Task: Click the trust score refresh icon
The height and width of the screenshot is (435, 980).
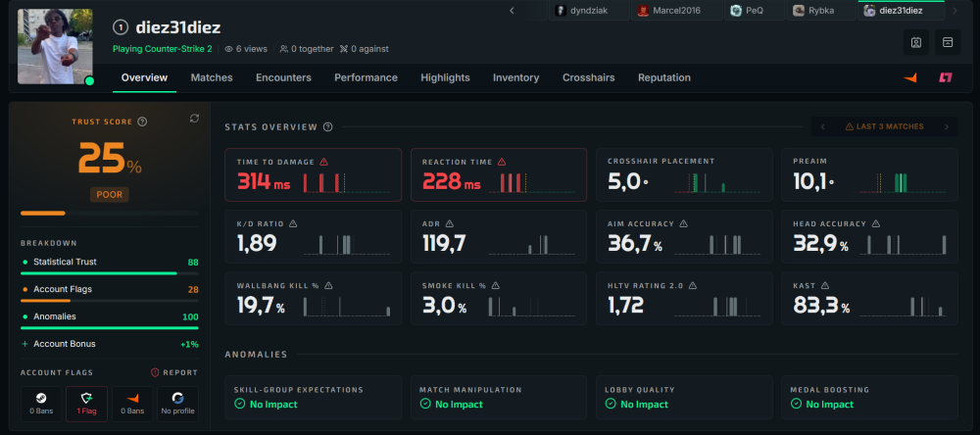Action: coord(194,119)
